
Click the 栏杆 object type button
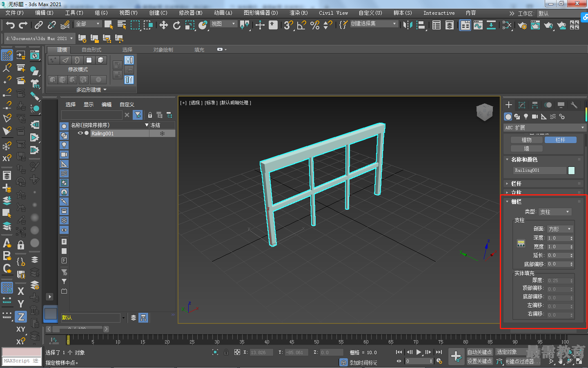[560, 140]
